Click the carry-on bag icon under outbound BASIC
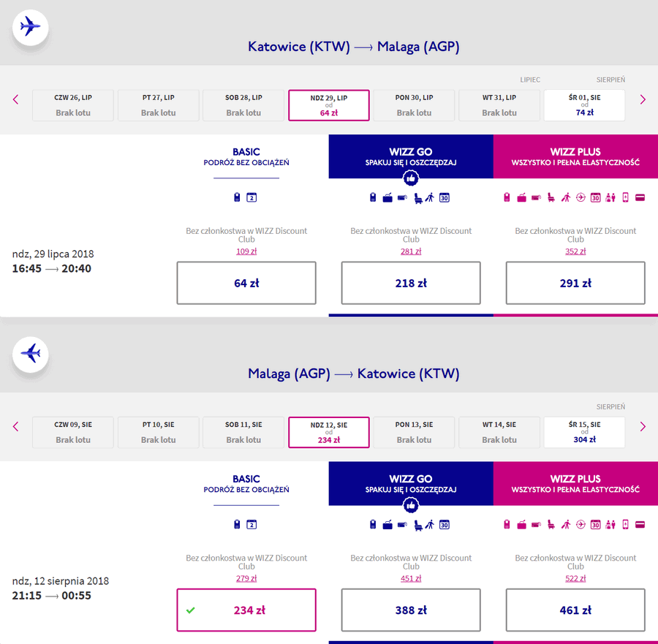The width and height of the screenshot is (658, 644). 237,197
